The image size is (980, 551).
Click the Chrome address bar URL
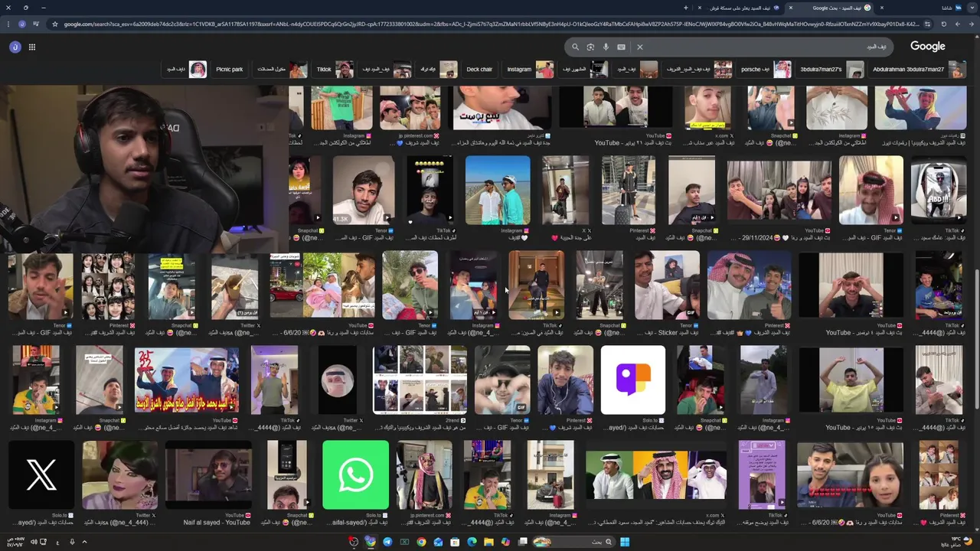[x=490, y=24]
